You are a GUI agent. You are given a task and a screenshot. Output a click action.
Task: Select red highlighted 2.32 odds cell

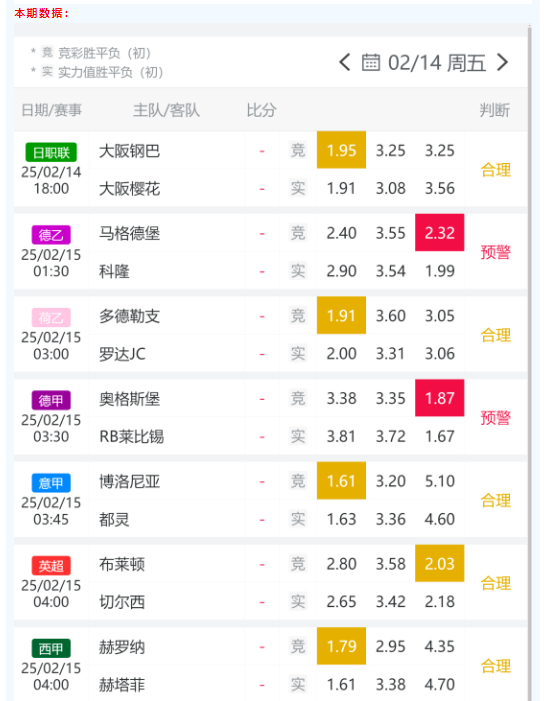tap(440, 232)
